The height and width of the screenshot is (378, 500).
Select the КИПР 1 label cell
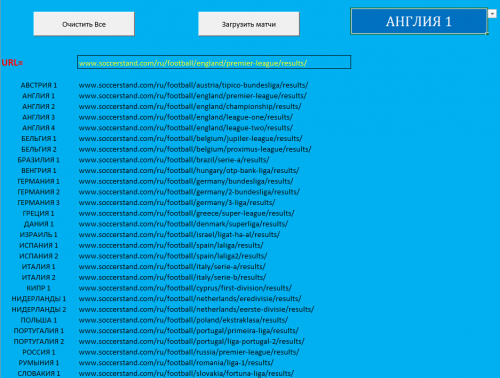(x=39, y=288)
